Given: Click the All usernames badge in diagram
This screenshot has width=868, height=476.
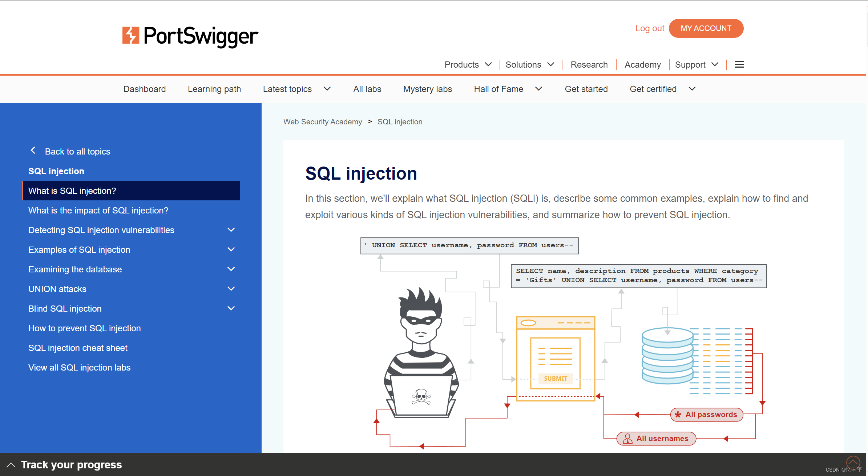Looking at the screenshot, I should [656, 439].
